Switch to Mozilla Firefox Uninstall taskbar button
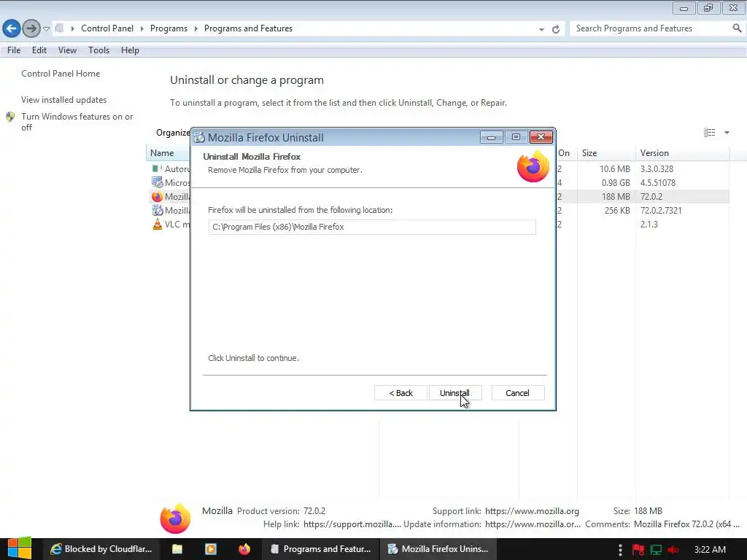This screenshot has width=747, height=560. [x=438, y=549]
